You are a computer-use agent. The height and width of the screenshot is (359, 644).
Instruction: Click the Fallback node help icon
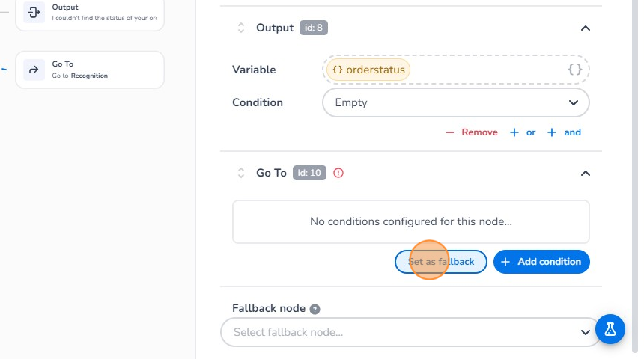[315, 309]
